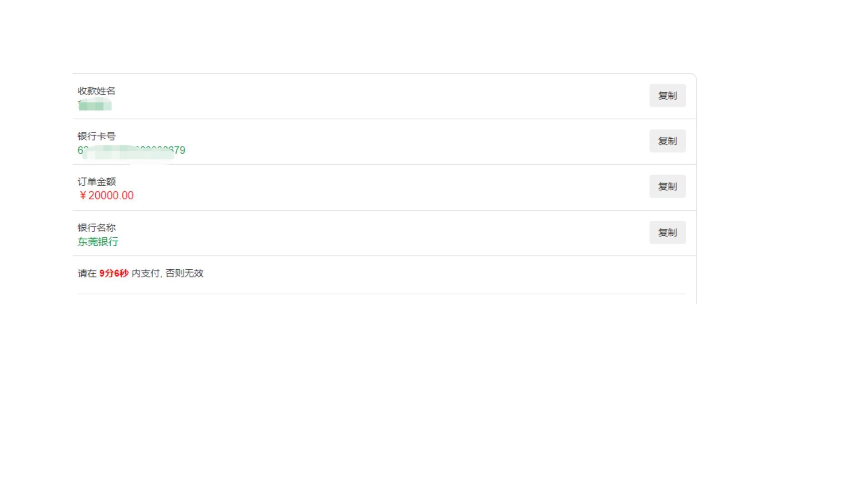
Task: Click the .00 decimals of order amount
Action: tap(127, 196)
